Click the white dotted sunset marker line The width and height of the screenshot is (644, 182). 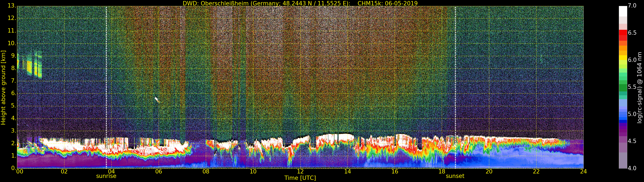tap(455, 87)
